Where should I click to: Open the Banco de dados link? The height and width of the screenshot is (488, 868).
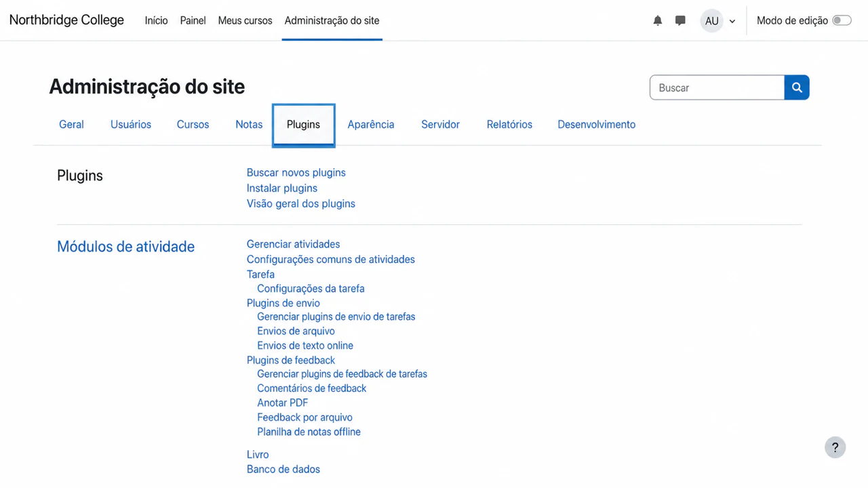[x=283, y=470]
